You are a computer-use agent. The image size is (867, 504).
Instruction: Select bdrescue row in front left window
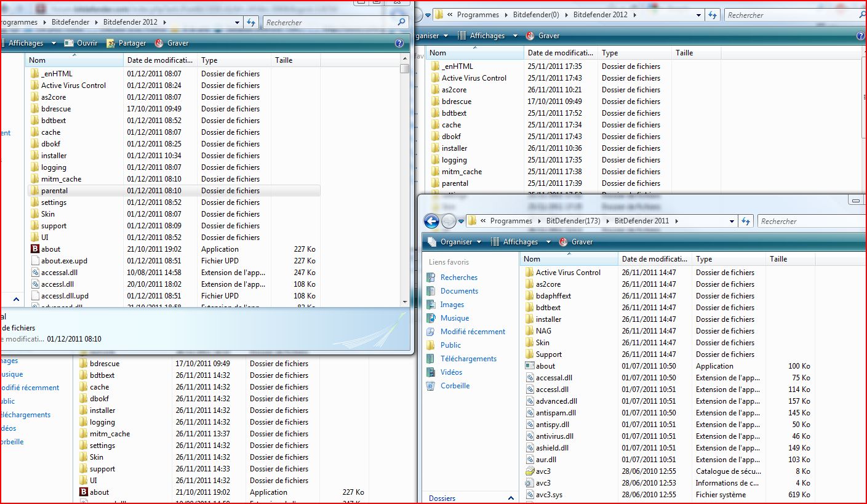click(x=174, y=109)
